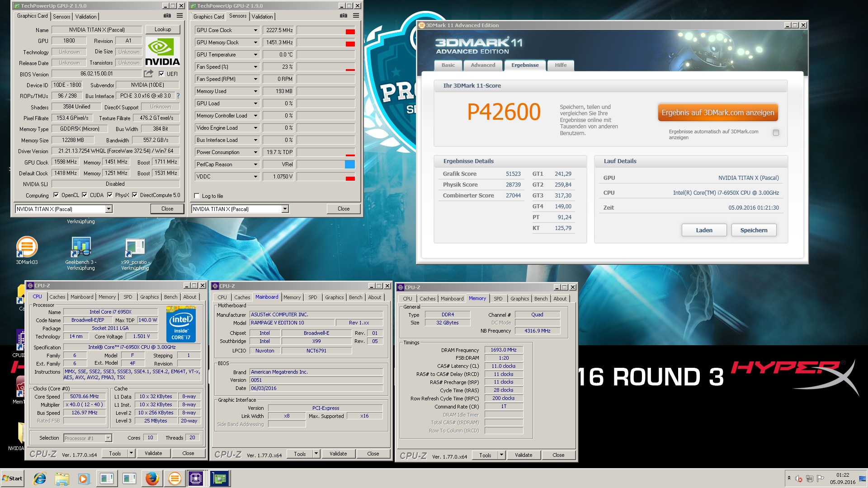Click the Lookup button in GPU-Z
Image resolution: width=868 pixels, height=488 pixels.
[163, 29]
